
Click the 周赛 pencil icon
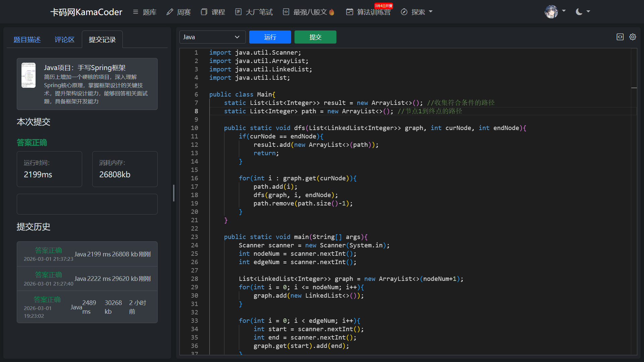(x=170, y=12)
